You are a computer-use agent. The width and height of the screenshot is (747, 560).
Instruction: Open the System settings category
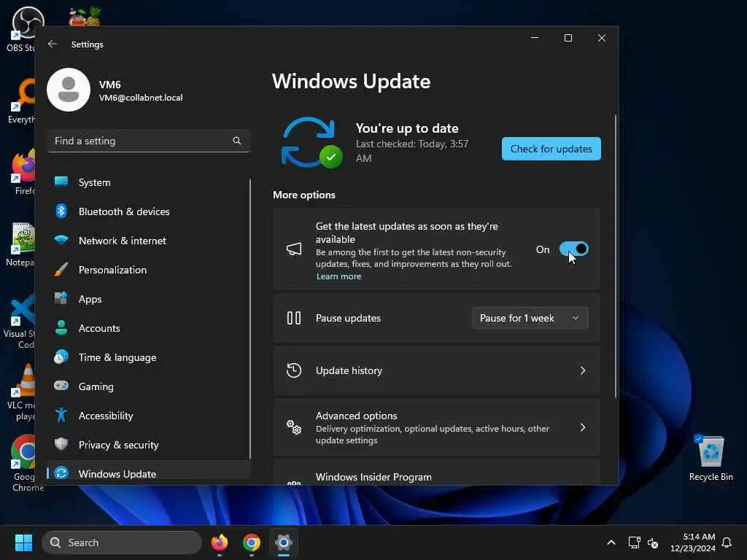click(x=149, y=182)
